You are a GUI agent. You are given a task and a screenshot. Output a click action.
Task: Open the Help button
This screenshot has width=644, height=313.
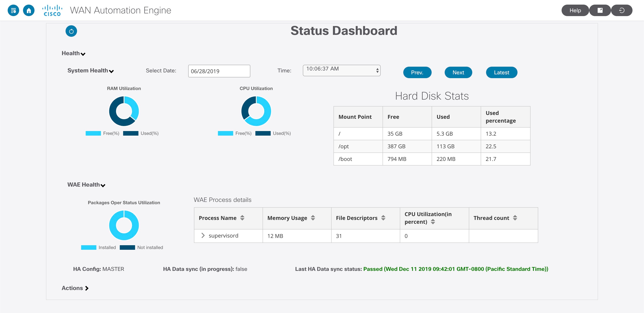tap(575, 10)
